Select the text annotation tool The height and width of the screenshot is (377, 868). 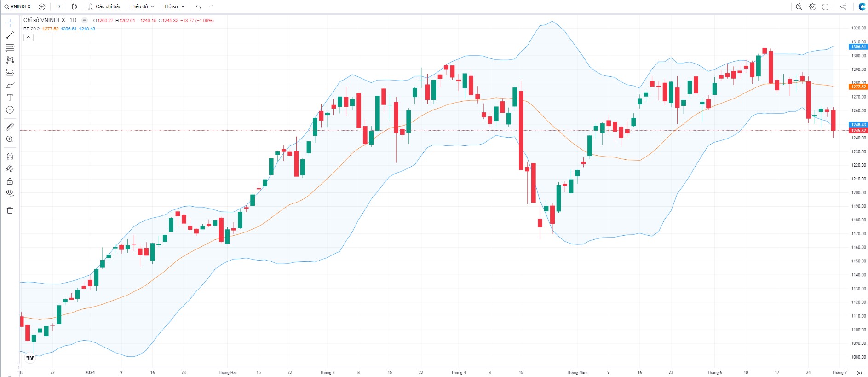(10, 98)
